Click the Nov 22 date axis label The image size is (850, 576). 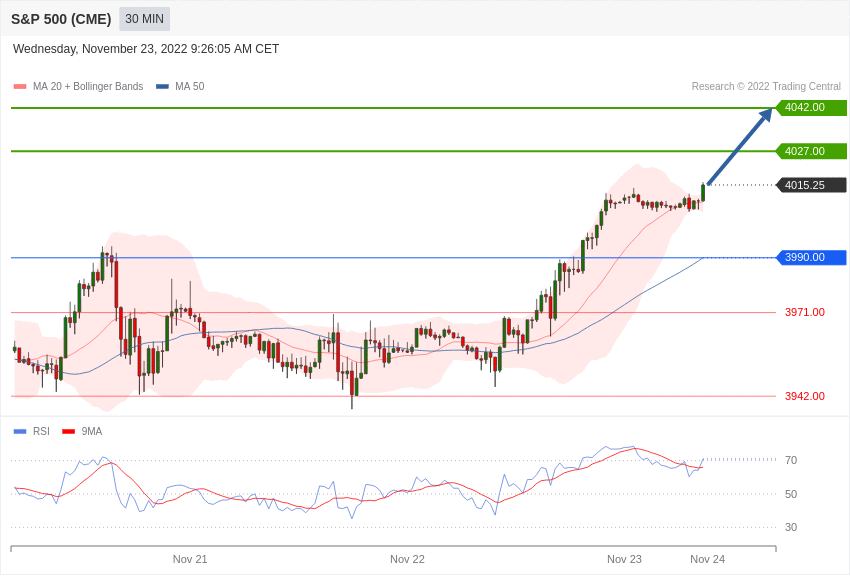pos(407,559)
